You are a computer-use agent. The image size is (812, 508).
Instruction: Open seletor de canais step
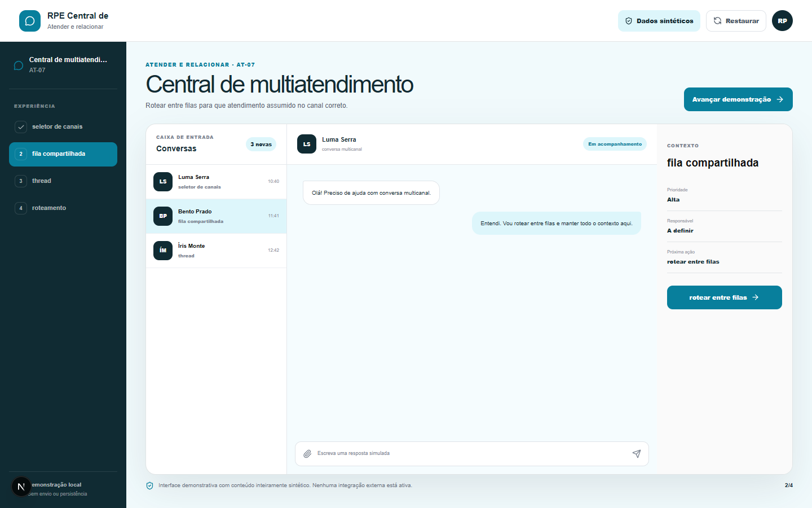point(63,127)
